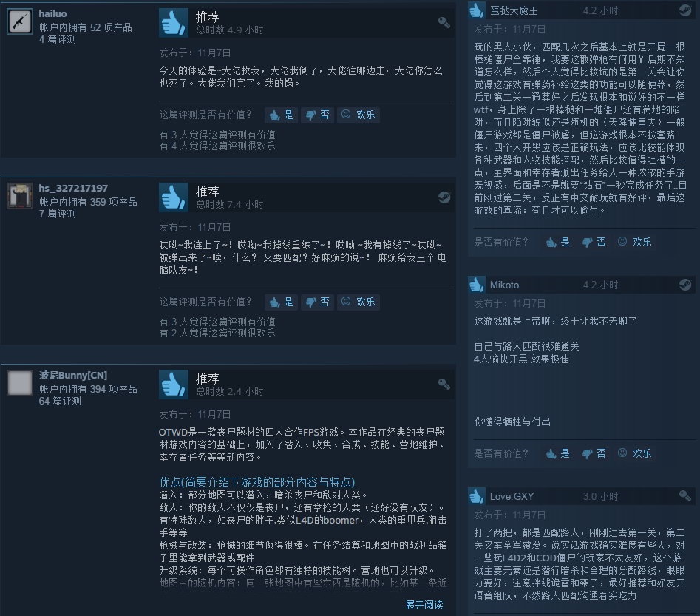This screenshot has height=616, width=700.
Task: Click the thumbs-up recommend icon on hailuo's review
Action: pyautogui.click(x=174, y=22)
